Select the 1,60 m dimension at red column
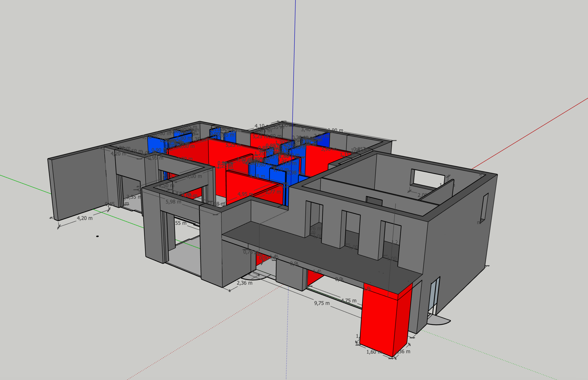Screen dimensions: 588x380 pyautogui.click(x=374, y=352)
